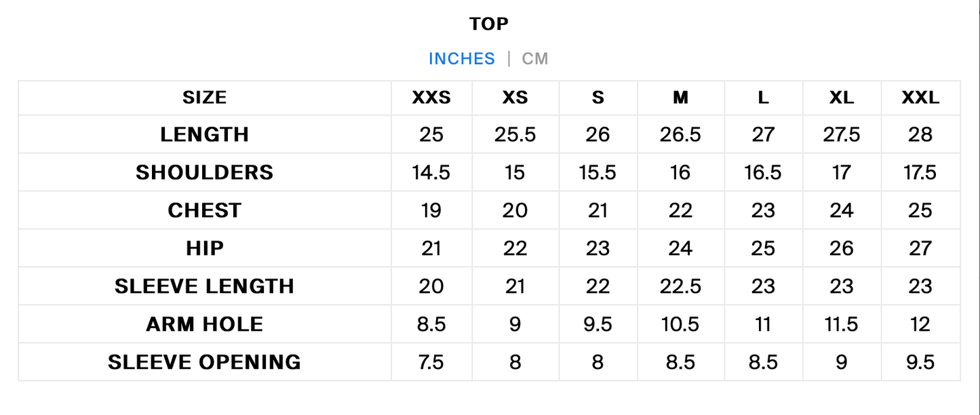Screen dimensions: 980x415
Task: Select the XXL size column header
Action: pos(920,98)
